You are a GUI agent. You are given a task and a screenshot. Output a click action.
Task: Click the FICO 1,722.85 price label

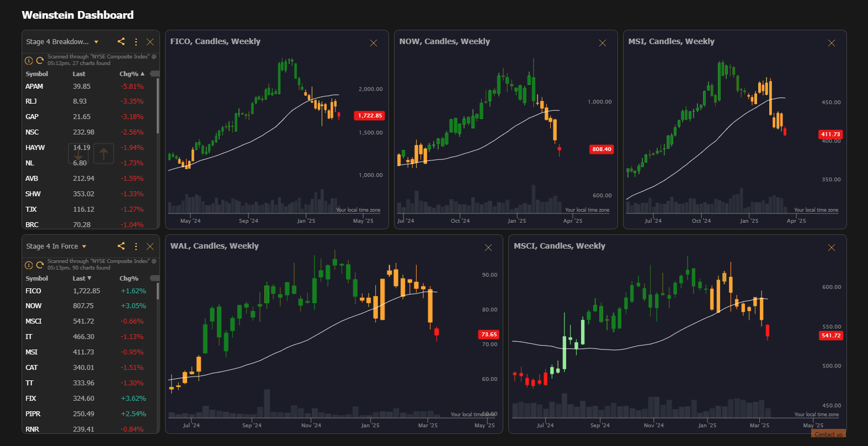370,116
